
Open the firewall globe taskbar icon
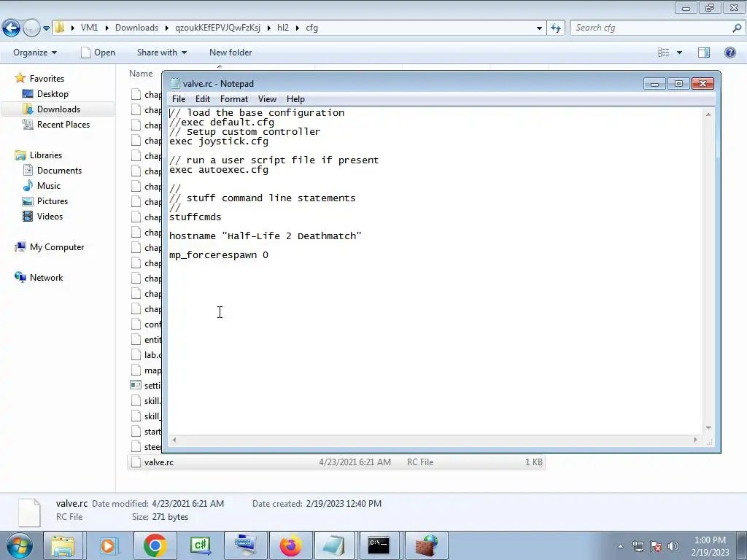click(426, 545)
